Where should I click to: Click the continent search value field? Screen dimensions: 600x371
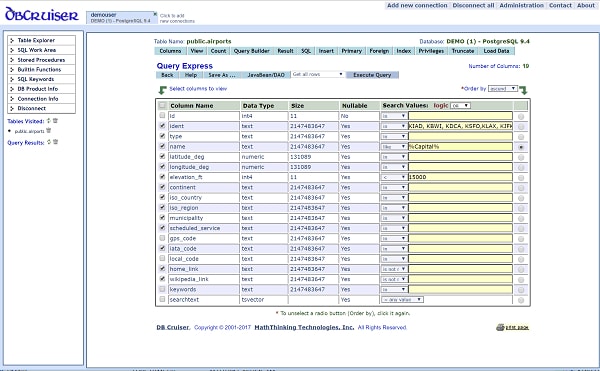(x=460, y=187)
